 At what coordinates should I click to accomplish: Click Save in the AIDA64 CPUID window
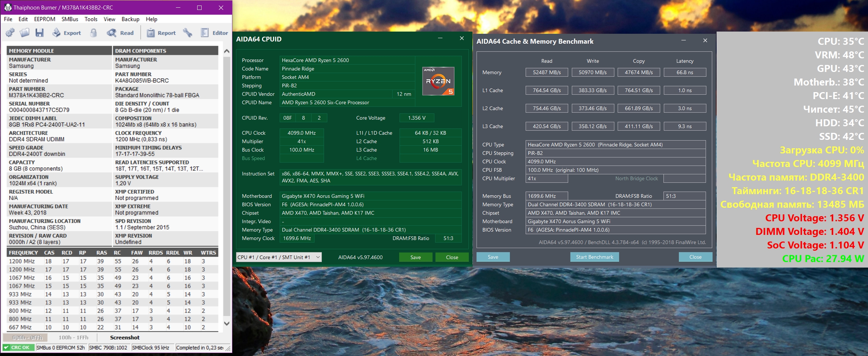click(416, 257)
